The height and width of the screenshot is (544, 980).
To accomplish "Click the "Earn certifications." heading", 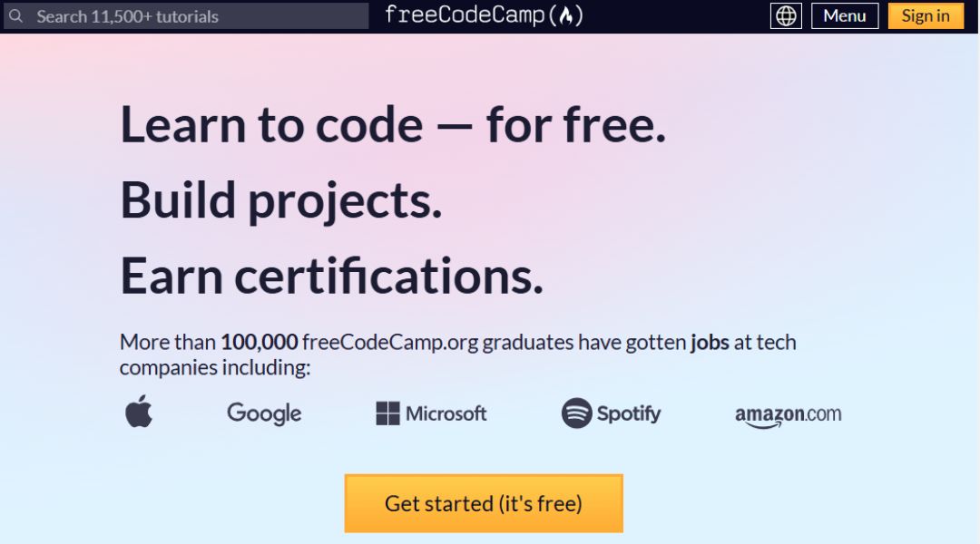I will (331, 276).
